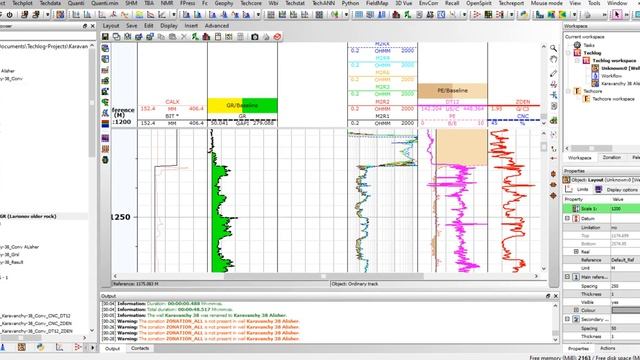Image resolution: width=640 pixels, height=360 pixels.
Task: Open the Display submenu in plot window
Action: (169, 26)
